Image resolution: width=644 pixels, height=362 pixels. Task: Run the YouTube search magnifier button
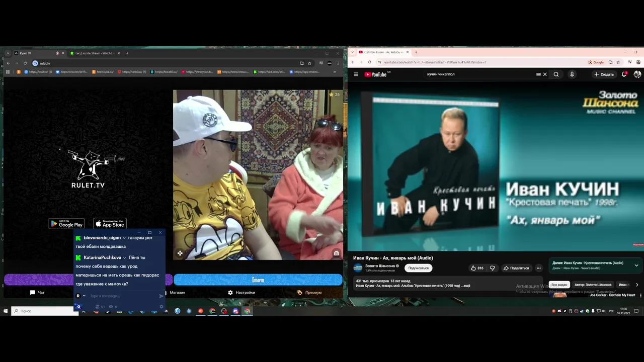(556, 74)
